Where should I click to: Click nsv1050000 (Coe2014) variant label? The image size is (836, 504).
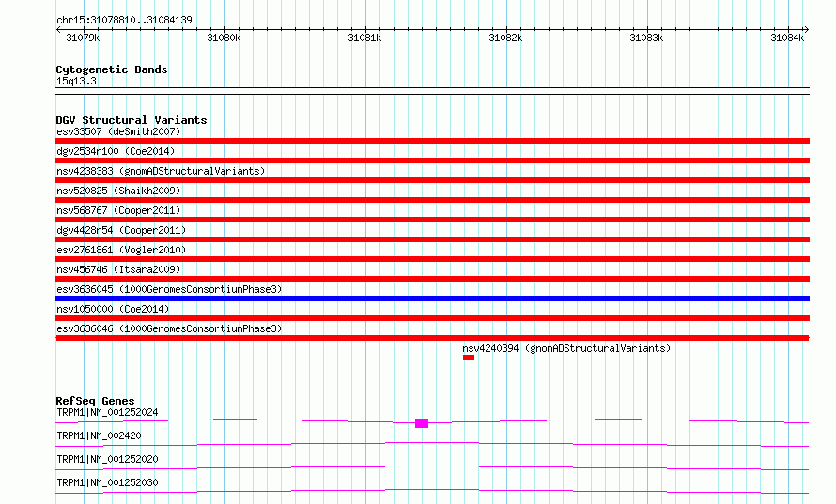[x=113, y=309]
